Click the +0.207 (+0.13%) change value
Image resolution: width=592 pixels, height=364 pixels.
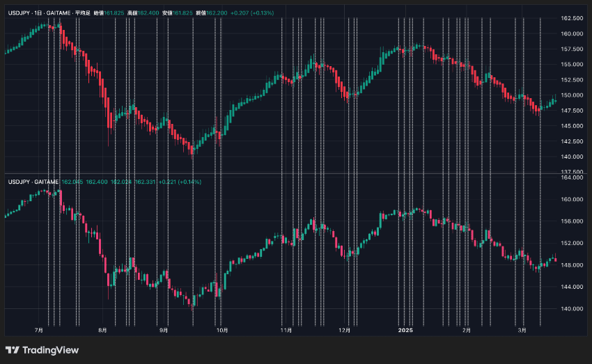pyautogui.click(x=252, y=13)
